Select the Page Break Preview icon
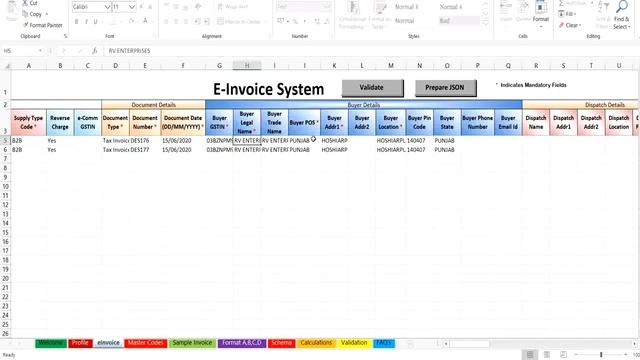The width and height of the screenshot is (640, 360). coord(564,355)
